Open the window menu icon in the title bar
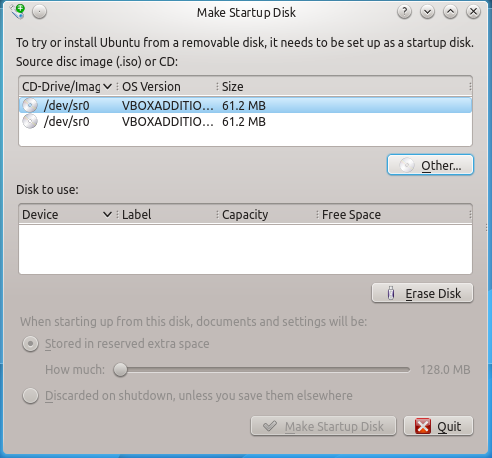Screen dimensions: 492x458 tap(18, 12)
